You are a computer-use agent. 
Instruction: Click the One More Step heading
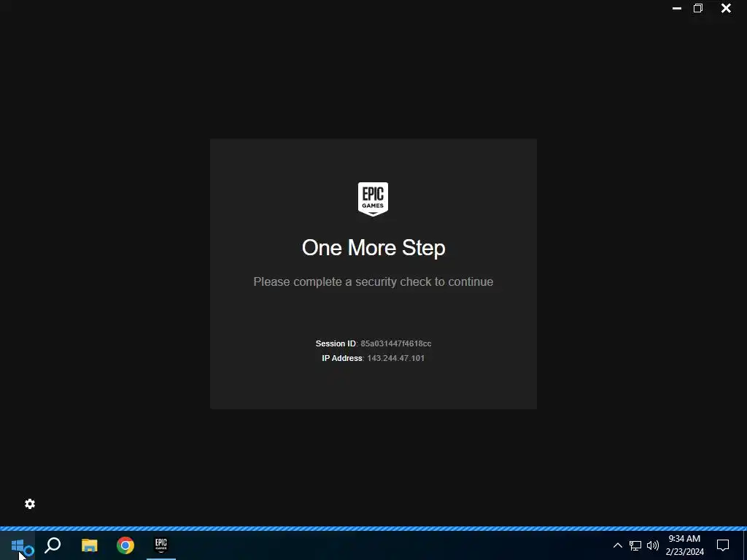click(x=373, y=248)
